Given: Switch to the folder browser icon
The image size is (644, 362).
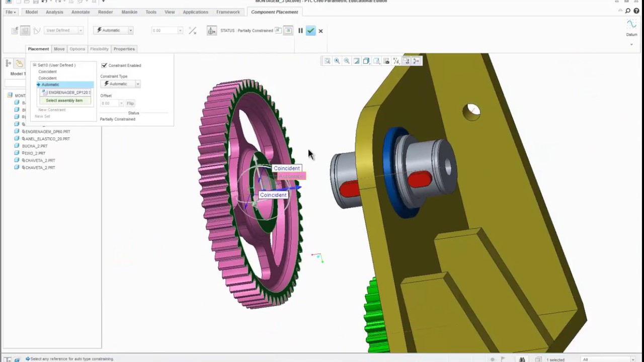Looking at the screenshot, I should [x=19, y=63].
